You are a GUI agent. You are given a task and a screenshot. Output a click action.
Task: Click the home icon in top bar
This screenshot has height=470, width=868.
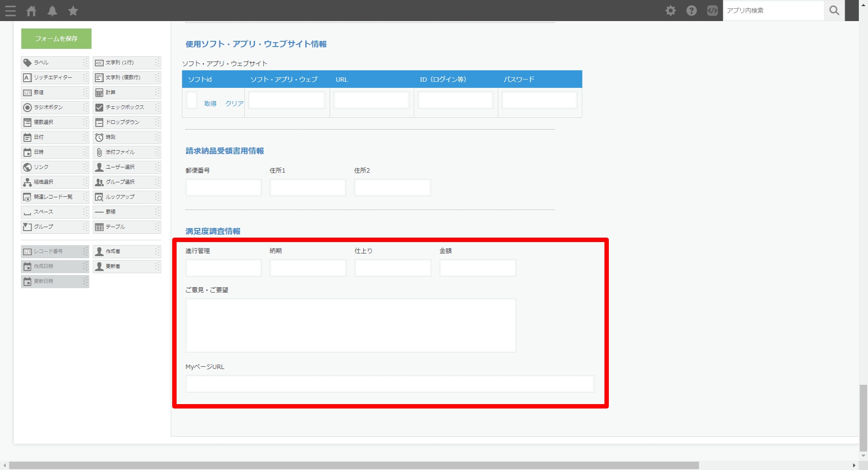(31, 11)
